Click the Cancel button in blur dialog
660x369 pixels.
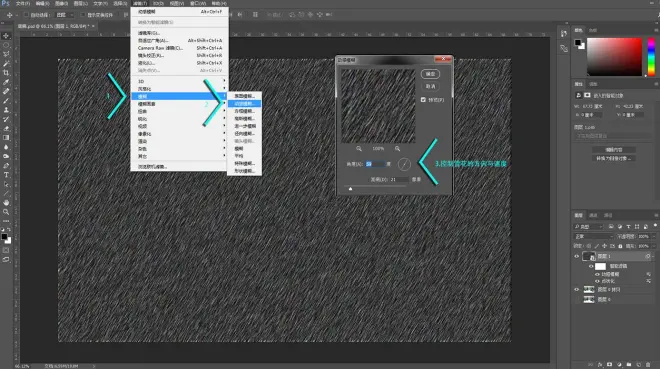[x=430, y=86]
